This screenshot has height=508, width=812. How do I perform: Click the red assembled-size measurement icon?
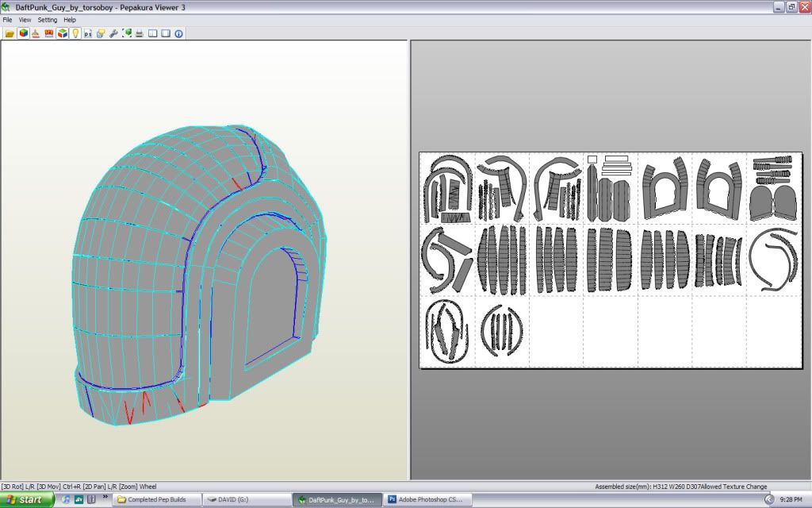tap(49, 33)
